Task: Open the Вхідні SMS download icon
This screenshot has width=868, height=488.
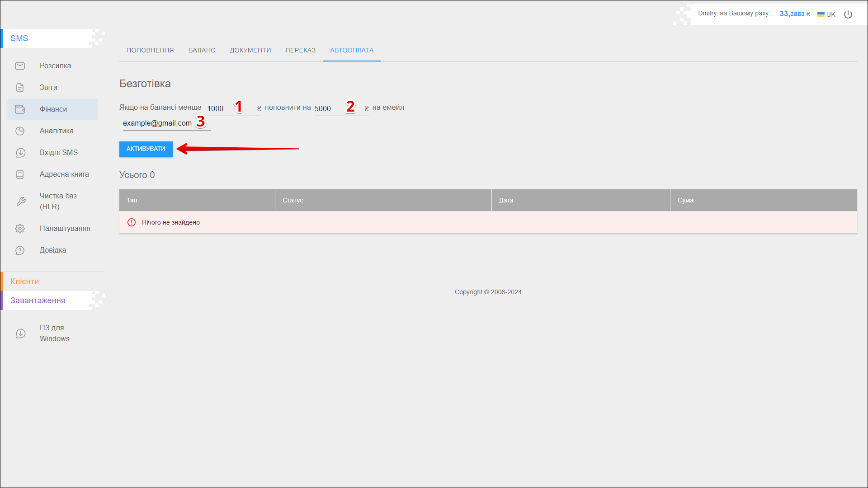Action: pos(20,153)
